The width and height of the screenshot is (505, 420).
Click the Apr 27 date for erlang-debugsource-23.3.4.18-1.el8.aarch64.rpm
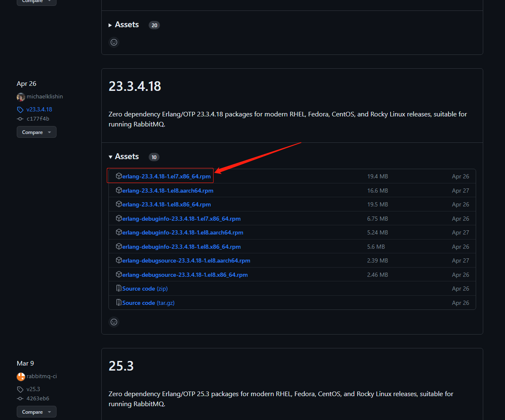click(461, 260)
